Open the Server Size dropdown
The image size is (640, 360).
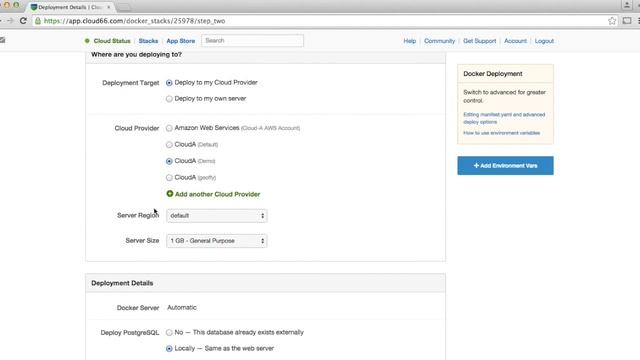coord(217,241)
